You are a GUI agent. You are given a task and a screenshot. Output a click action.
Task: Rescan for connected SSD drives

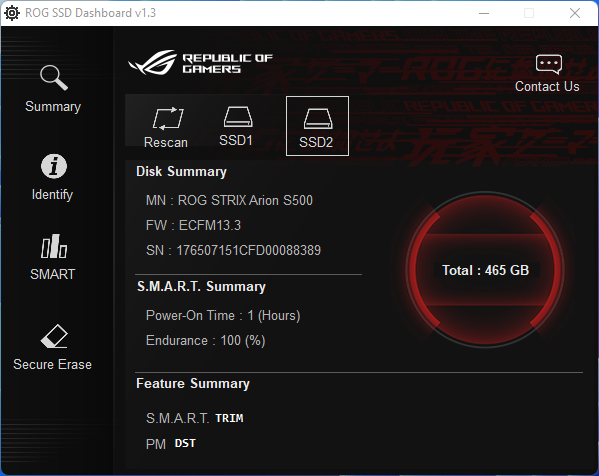166,128
